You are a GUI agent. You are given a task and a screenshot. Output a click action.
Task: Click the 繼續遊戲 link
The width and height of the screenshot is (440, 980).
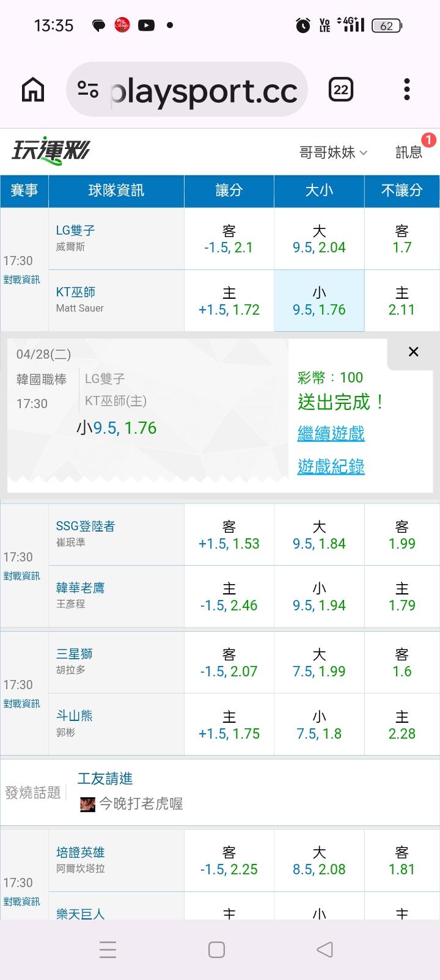coord(331,434)
